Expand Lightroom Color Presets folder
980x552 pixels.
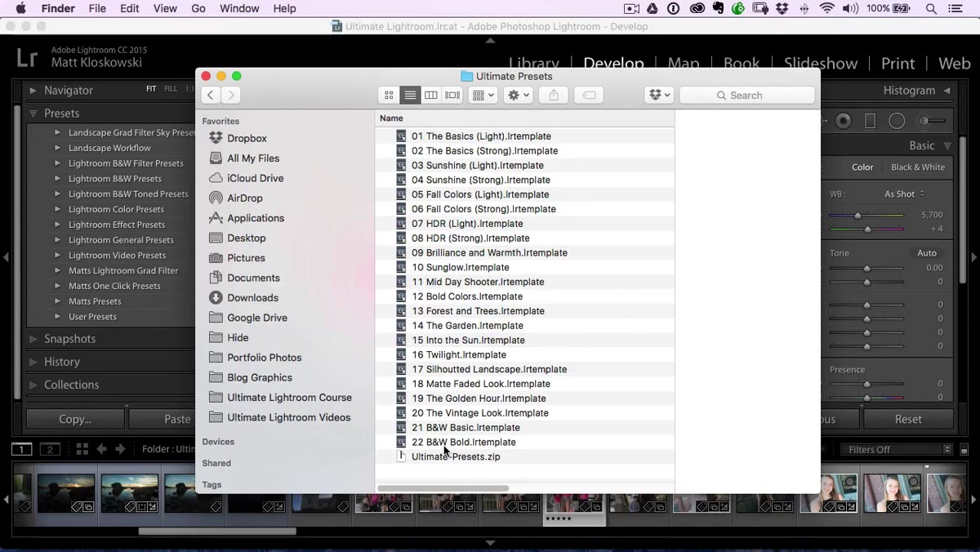tap(57, 209)
